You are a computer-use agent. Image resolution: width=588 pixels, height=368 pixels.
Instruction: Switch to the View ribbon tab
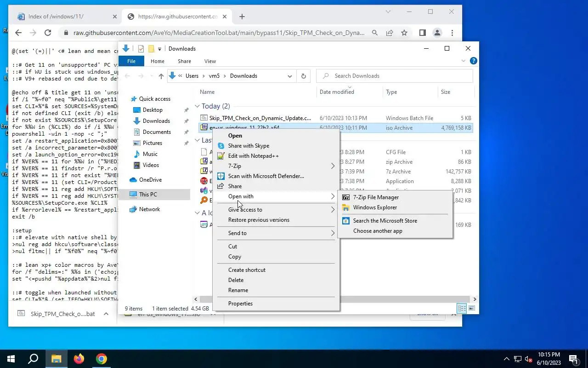pos(210,61)
